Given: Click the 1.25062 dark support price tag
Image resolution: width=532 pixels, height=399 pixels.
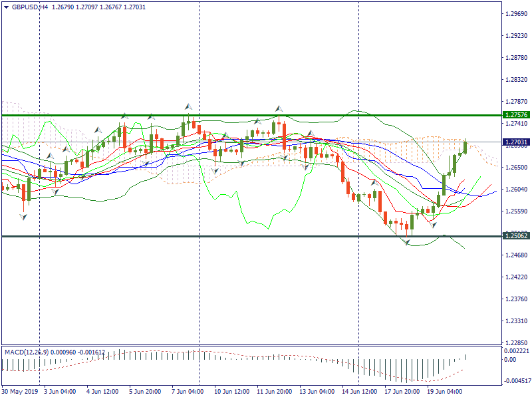Looking at the screenshot, I should coord(516,236).
